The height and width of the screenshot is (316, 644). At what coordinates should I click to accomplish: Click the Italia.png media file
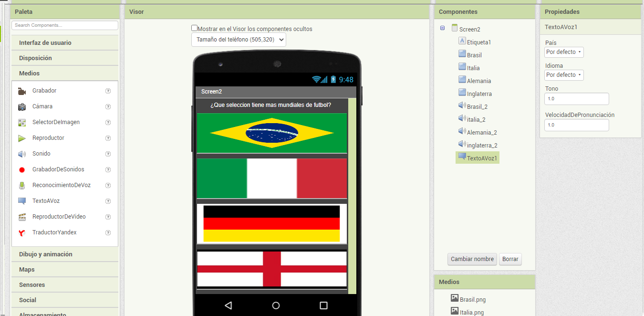[472, 313]
